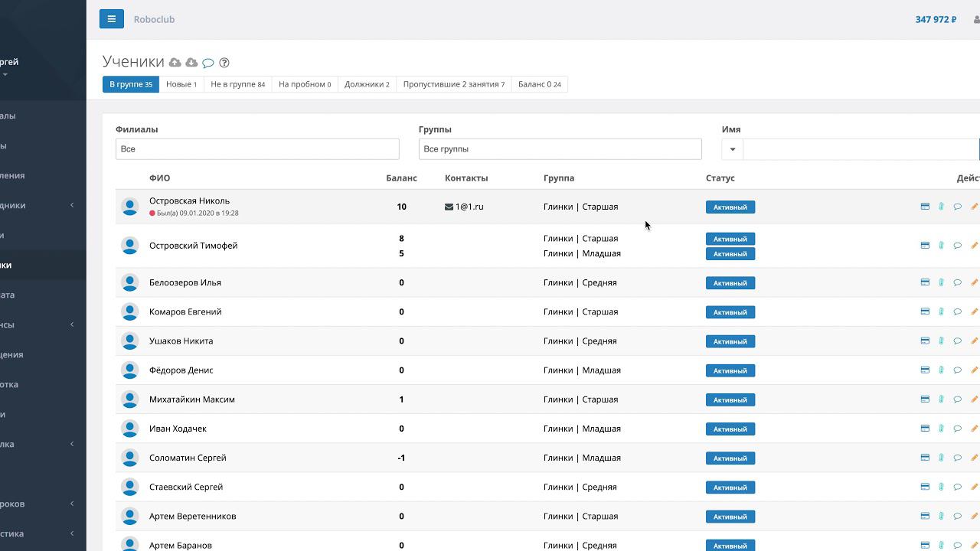Click the ФИО column header

pos(159,178)
